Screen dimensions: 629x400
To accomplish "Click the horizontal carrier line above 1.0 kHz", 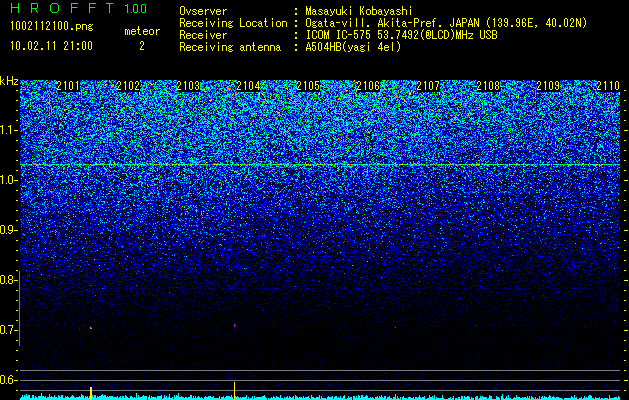I will click(320, 164).
